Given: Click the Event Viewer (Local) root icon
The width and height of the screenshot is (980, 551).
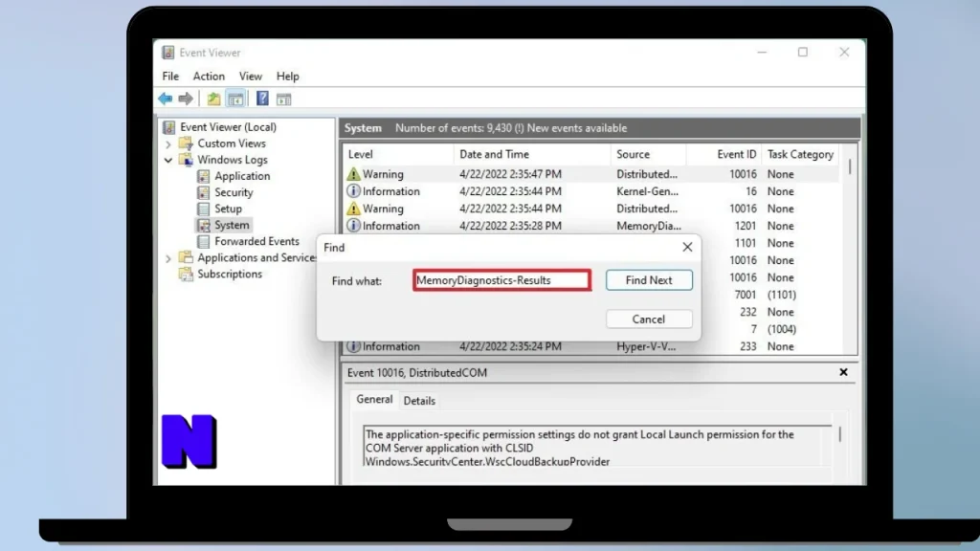Looking at the screenshot, I should coord(168,127).
